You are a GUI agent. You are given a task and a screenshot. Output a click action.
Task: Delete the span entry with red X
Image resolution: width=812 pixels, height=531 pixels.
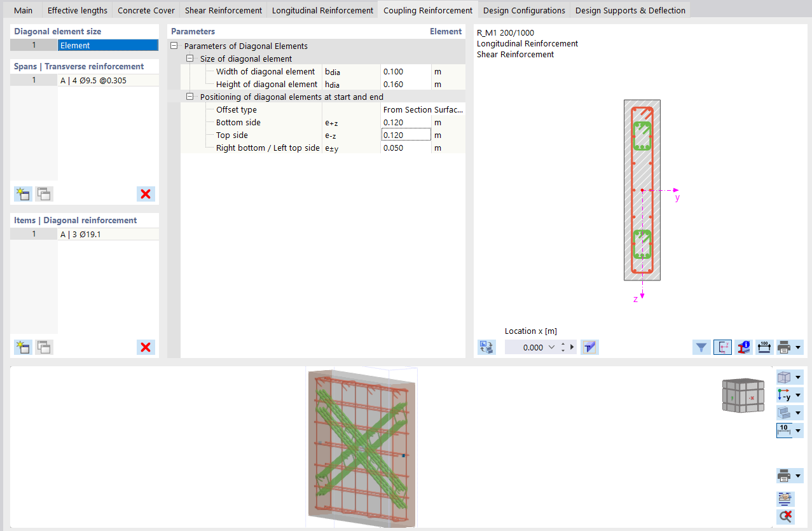[145, 194]
